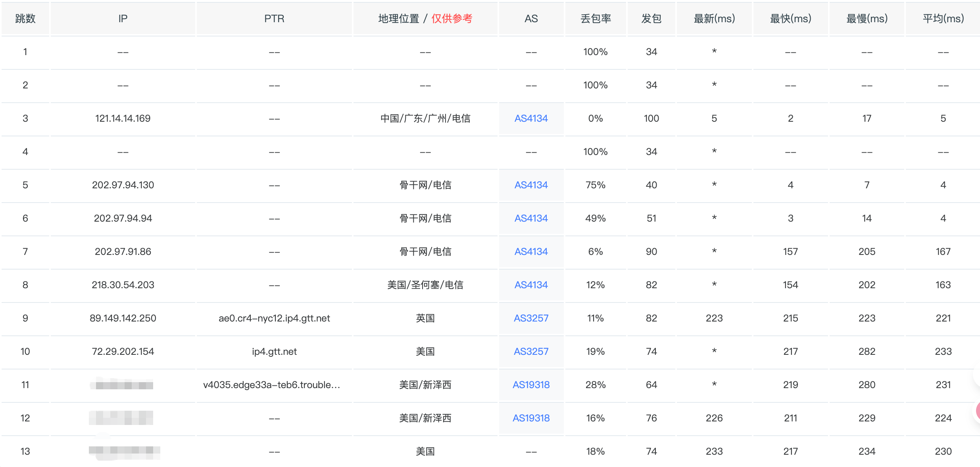
Task: Click AS4134 link beside 202.97.94.94
Action: point(531,218)
